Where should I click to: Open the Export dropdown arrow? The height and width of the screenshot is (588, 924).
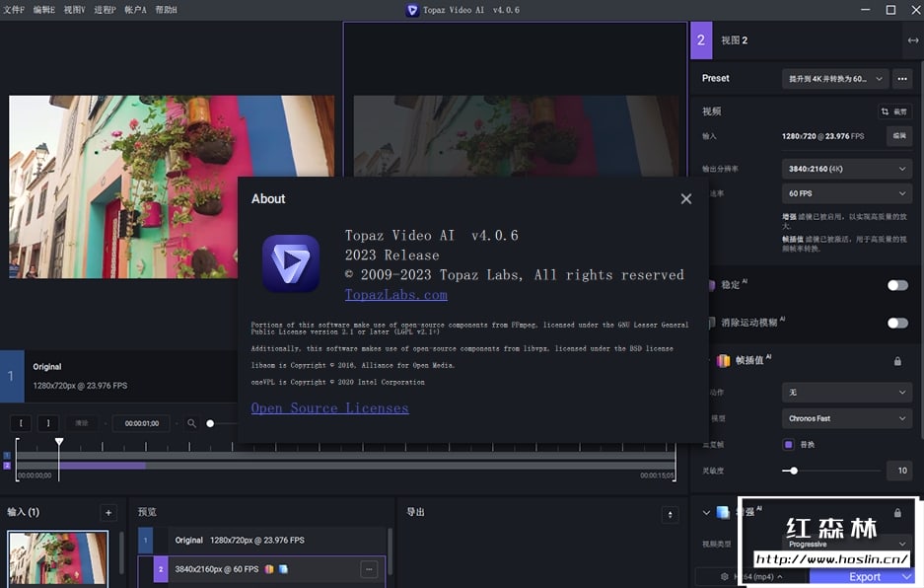(x=907, y=577)
